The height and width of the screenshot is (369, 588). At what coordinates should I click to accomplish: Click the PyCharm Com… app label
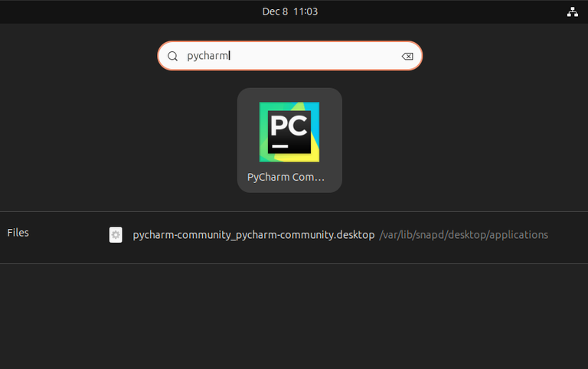point(286,177)
